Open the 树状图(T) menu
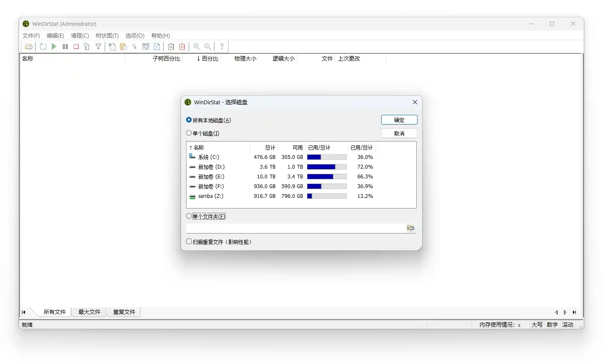Image resolution: width=602 pixels, height=364 pixels. click(x=107, y=36)
